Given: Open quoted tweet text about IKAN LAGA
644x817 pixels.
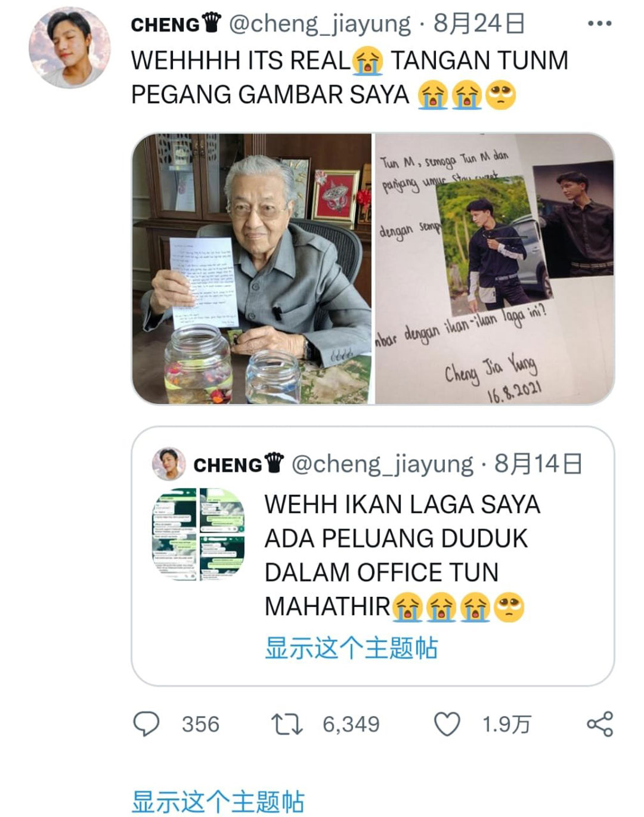Looking at the screenshot, I should (402, 556).
